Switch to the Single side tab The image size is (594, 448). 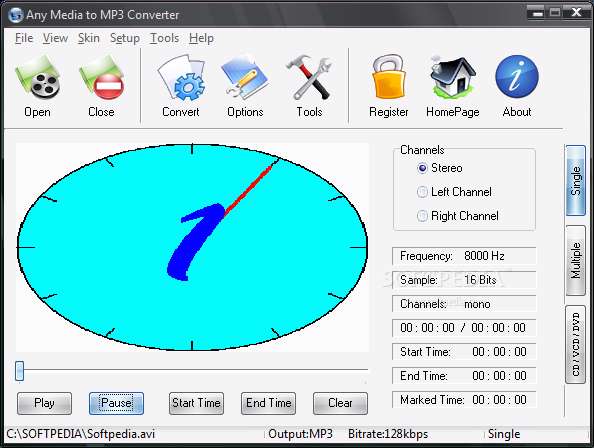[x=575, y=180]
